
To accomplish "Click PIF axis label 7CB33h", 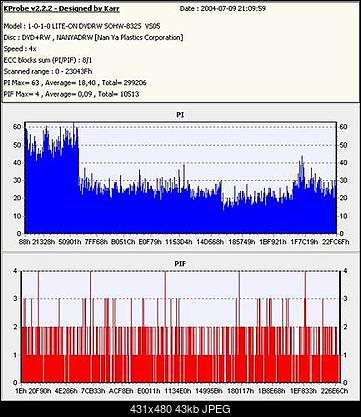I will [x=93, y=390].
